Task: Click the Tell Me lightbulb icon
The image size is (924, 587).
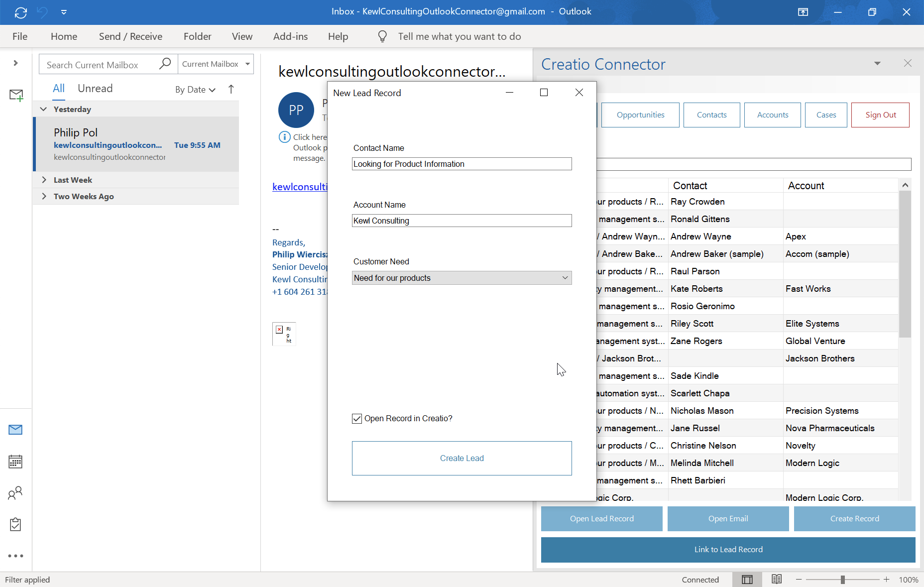Action: click(x=382, y=36)
